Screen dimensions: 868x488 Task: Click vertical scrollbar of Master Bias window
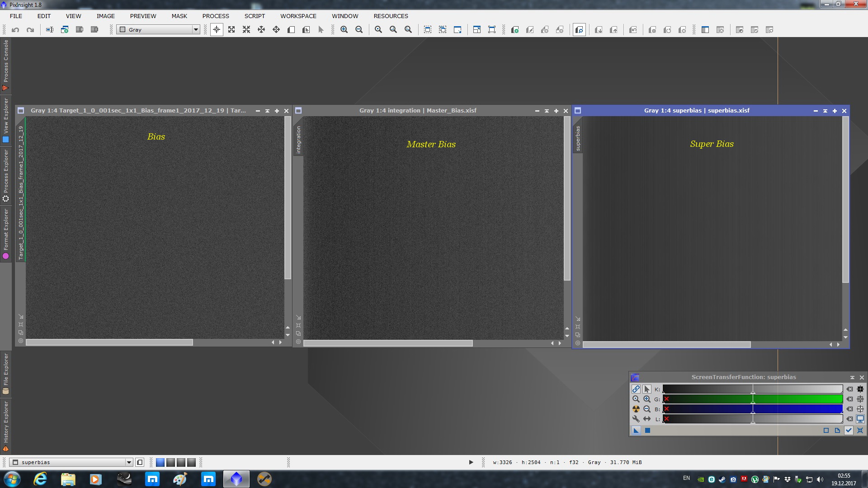tap(567, 199)
